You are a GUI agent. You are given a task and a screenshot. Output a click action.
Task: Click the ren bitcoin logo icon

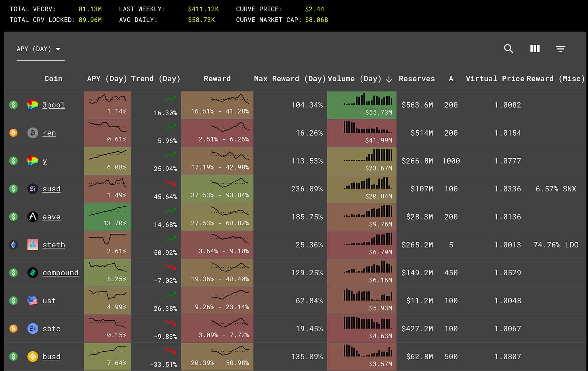coord(33,133)
